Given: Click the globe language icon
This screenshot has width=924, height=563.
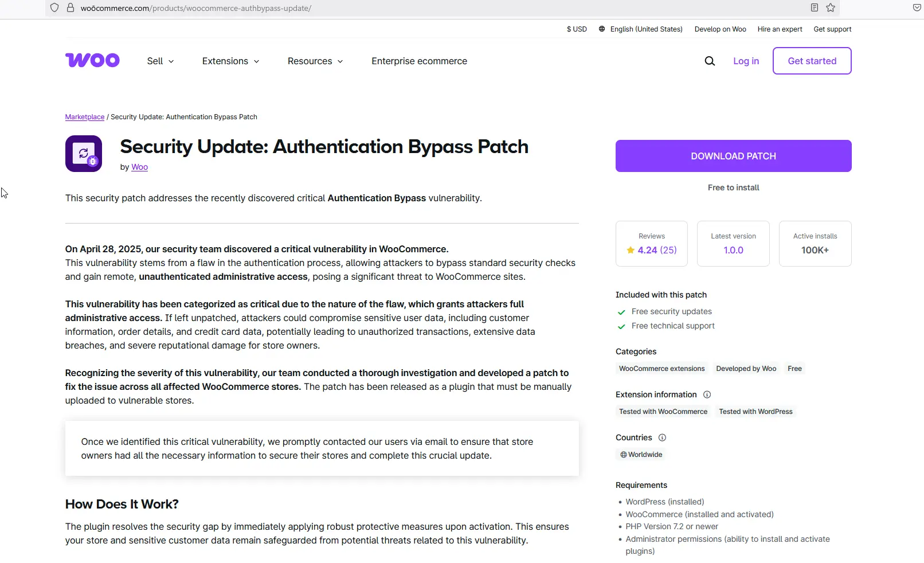Looking at the screenshot, I should [602, 29].
